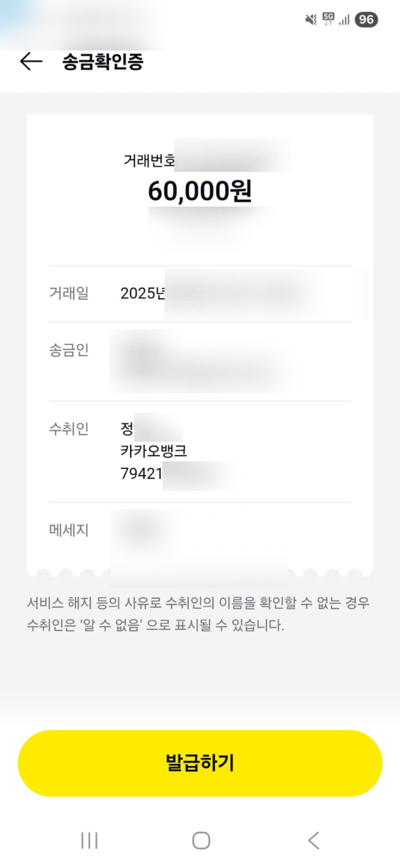The width and height of the screenshot is (400, 868).
Task: Tap the 60,000원 amount text
Action: tap(200, 191)
